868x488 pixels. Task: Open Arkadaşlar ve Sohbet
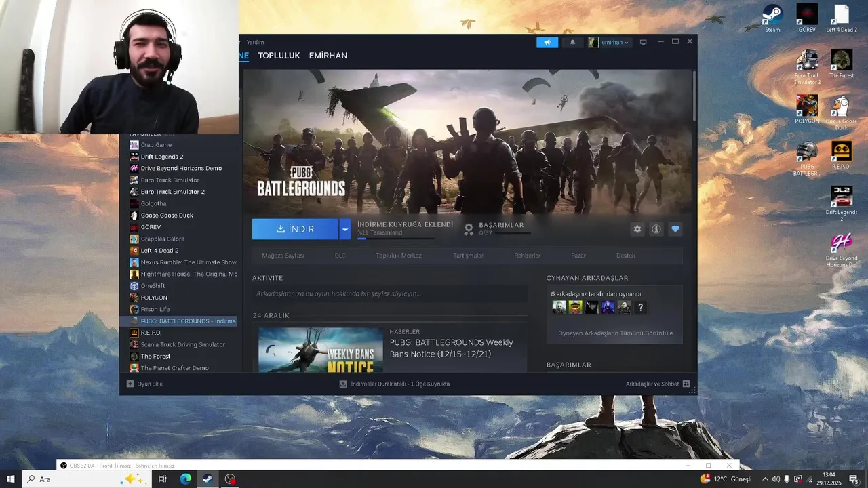click(x=658, y=384)
